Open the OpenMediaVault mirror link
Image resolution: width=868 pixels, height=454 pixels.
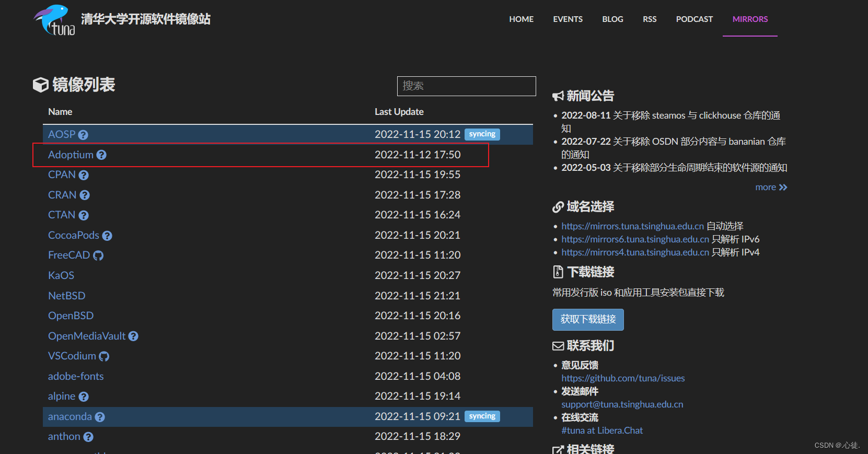[87, 336]
